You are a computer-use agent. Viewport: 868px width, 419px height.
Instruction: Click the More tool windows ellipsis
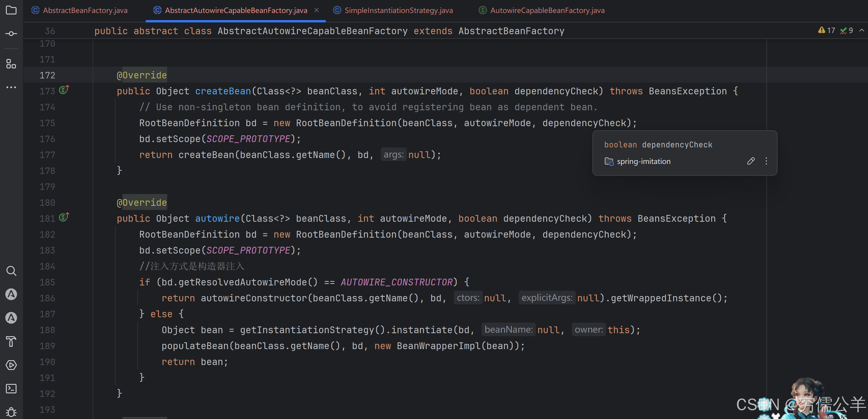pyautogui.click(x=11, y=87)
